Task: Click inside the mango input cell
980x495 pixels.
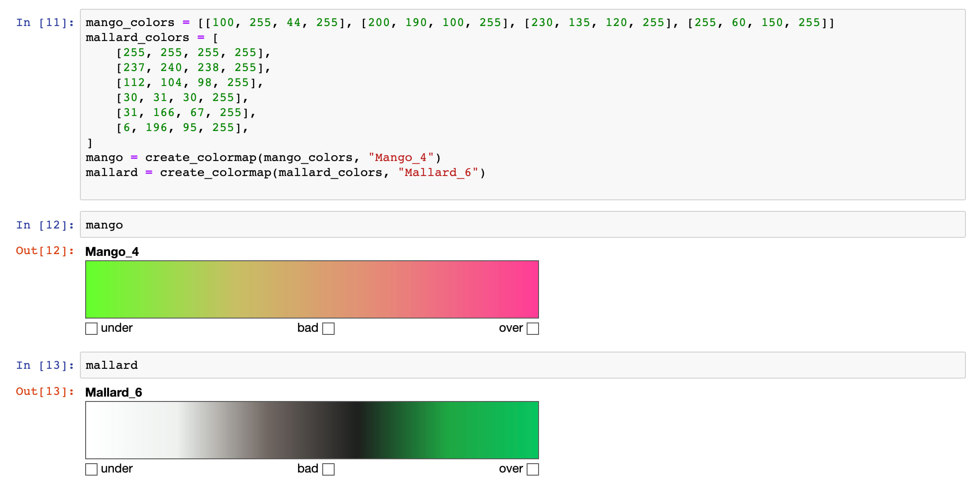Action: (522, 225)
